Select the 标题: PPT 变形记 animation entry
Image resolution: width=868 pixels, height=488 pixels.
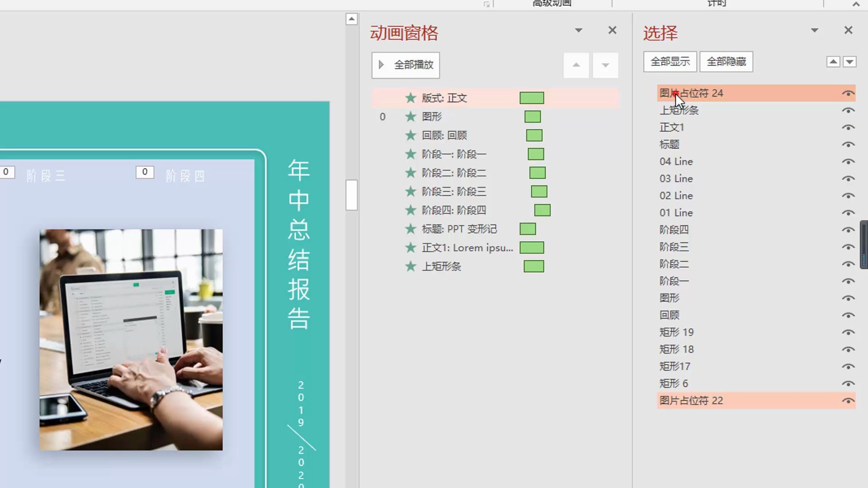coord(495,229)
